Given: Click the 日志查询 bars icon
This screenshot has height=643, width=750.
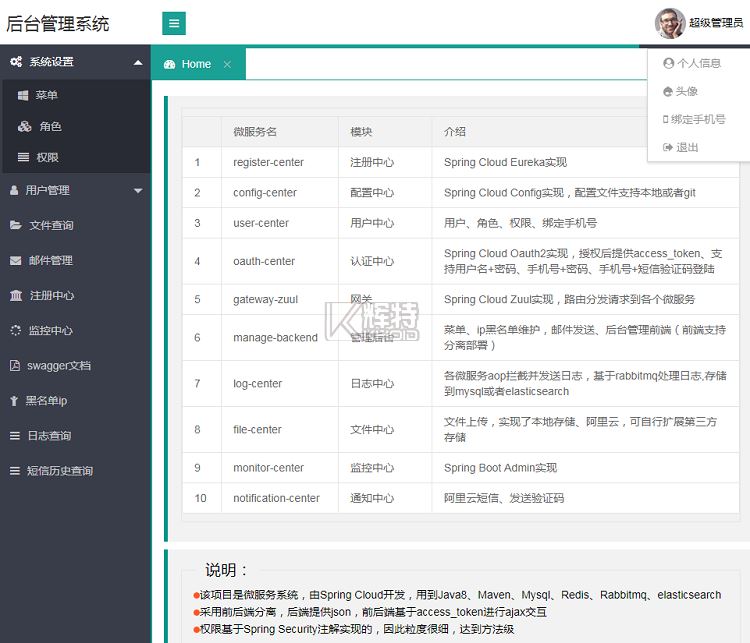Looking at the screenshot, I should [15, 436].
